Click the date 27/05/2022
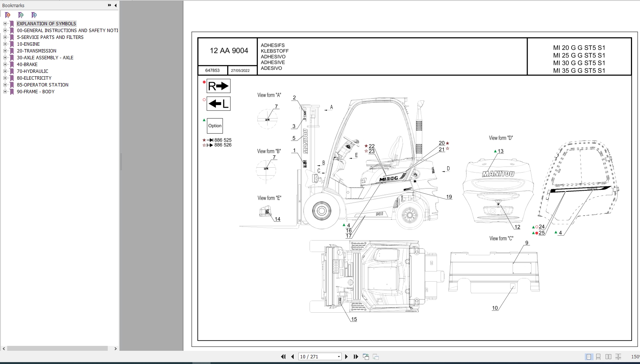This screenshot has height=364, width=640. pyautogui.click(x=240, y=71)
